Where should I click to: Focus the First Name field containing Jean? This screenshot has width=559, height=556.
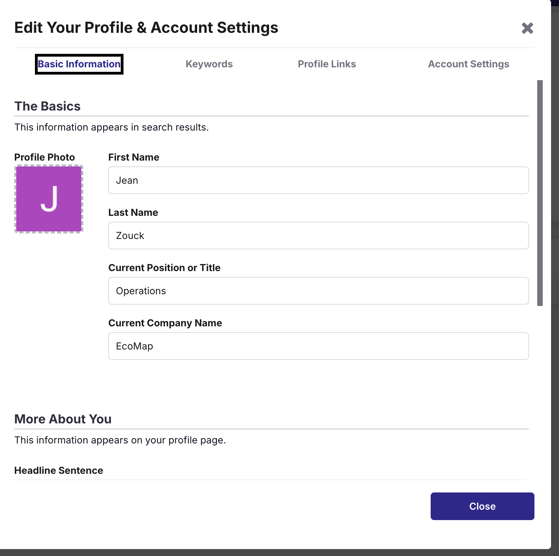[318, 180]
